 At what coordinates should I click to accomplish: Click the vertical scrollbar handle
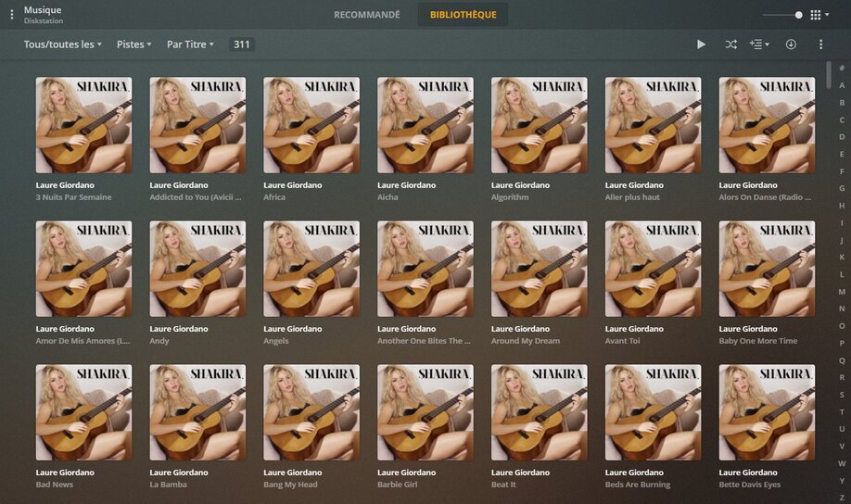click(829, 75)
